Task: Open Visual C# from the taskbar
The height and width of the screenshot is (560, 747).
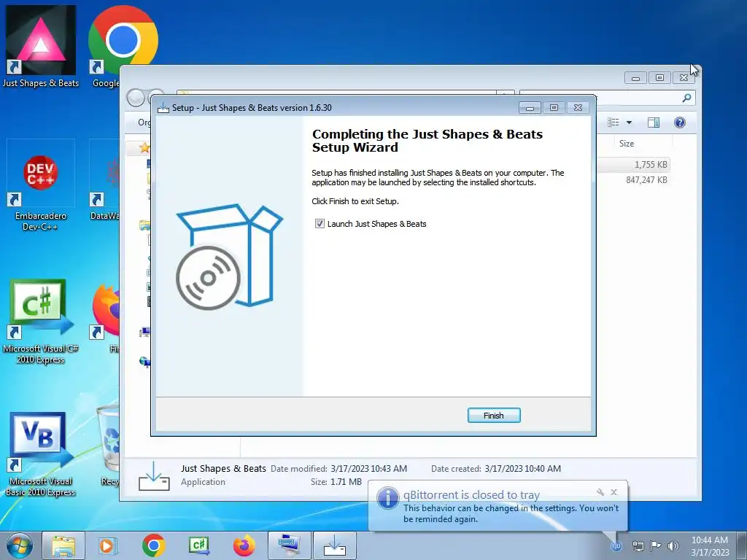Action: [198, 545]
